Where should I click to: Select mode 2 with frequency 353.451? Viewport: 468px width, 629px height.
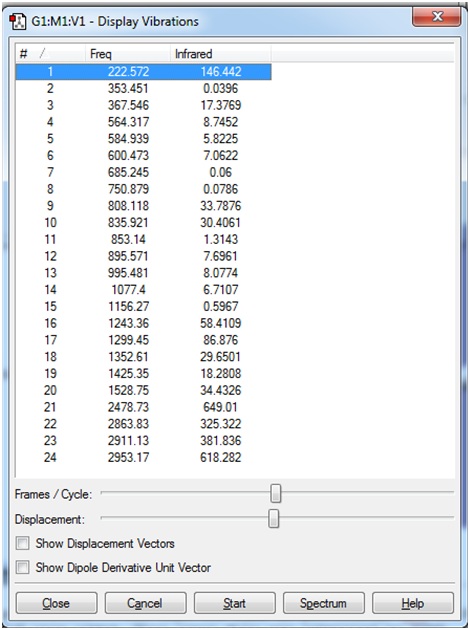point(144,88)
